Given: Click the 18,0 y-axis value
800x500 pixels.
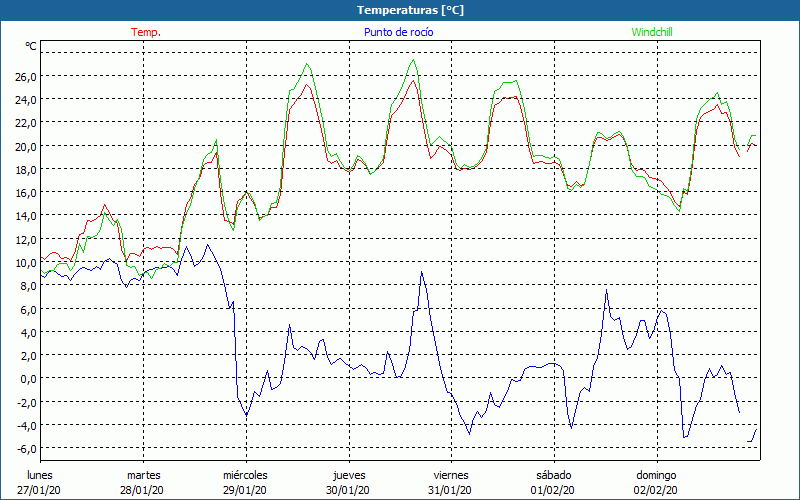Looking at the screenshot, I should pyautogui.click(x=25, y=170).
